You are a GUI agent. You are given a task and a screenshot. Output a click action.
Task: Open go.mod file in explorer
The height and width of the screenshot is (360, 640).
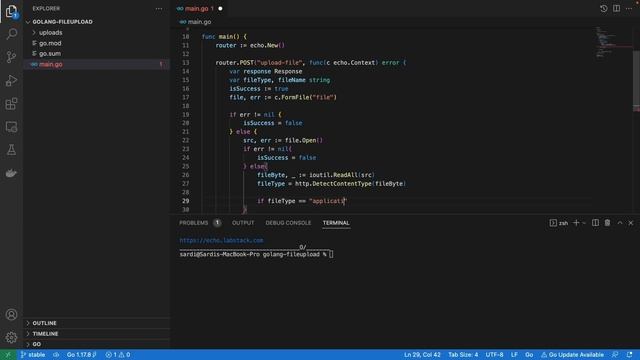[x=50, y=43]
